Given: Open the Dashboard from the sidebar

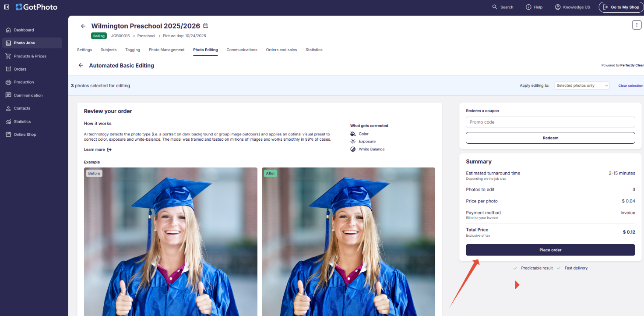Looking at the screenshot, I should pyautogui.click(x=25, y=29).
